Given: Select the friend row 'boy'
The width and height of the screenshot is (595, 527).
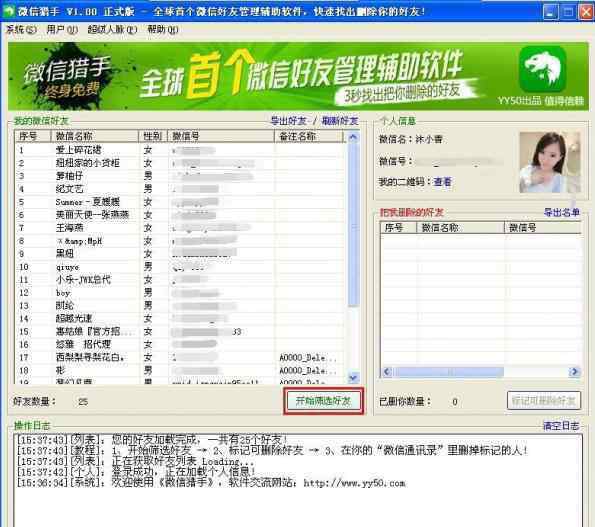Looking at the screenshot, I should pos(179,293).
